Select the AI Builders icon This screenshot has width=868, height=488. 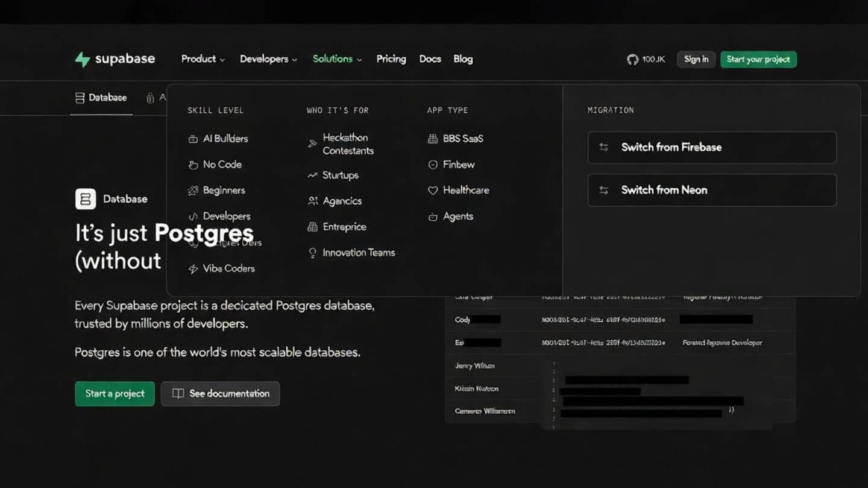pyautogui.click(x=193, y=139)
